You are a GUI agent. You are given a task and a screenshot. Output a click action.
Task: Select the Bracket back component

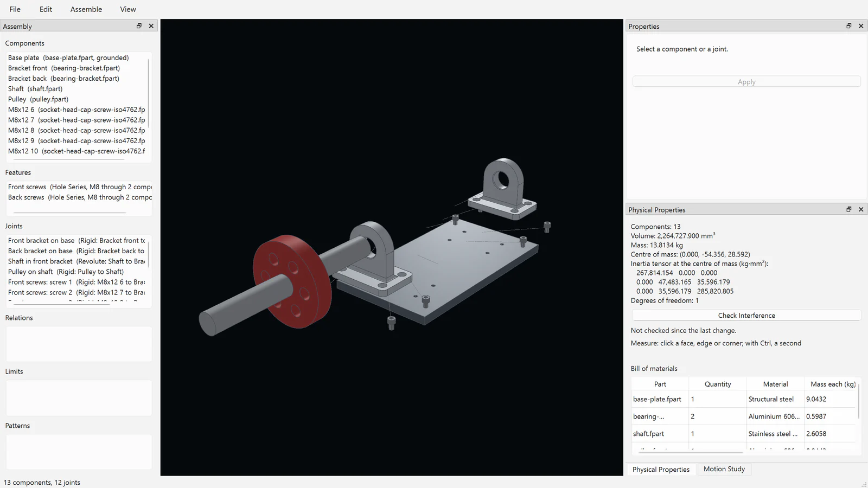pyautogui.click(x=77, y=78)
